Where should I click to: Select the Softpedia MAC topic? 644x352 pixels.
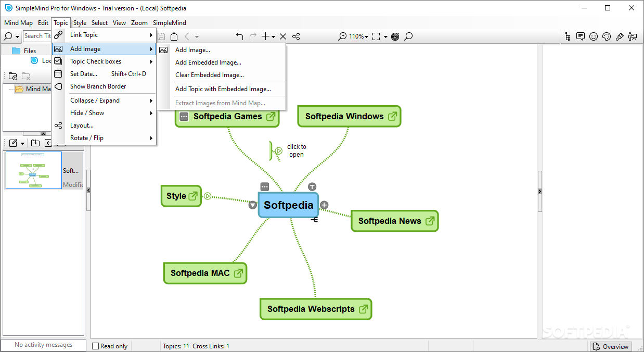pos(205,273)
